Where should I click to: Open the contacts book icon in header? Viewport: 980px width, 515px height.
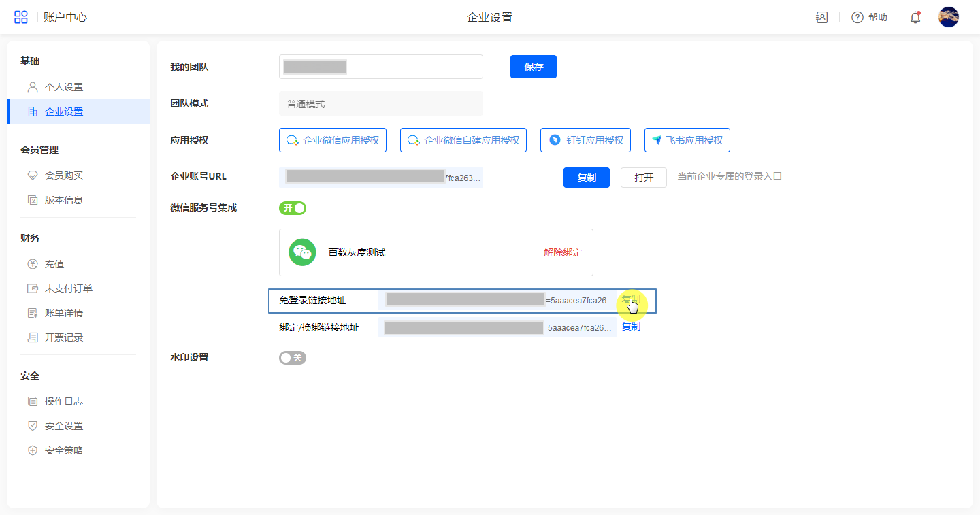coord(822,18)
